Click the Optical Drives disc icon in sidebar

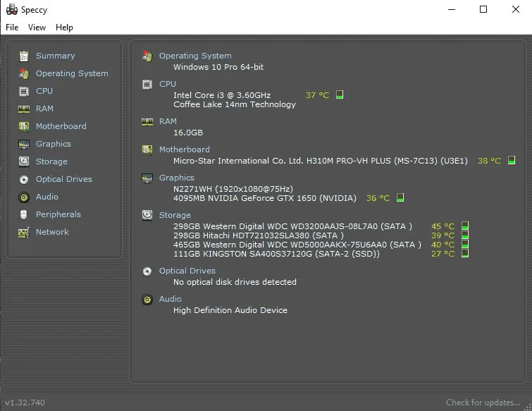click(x=24, y=180)
